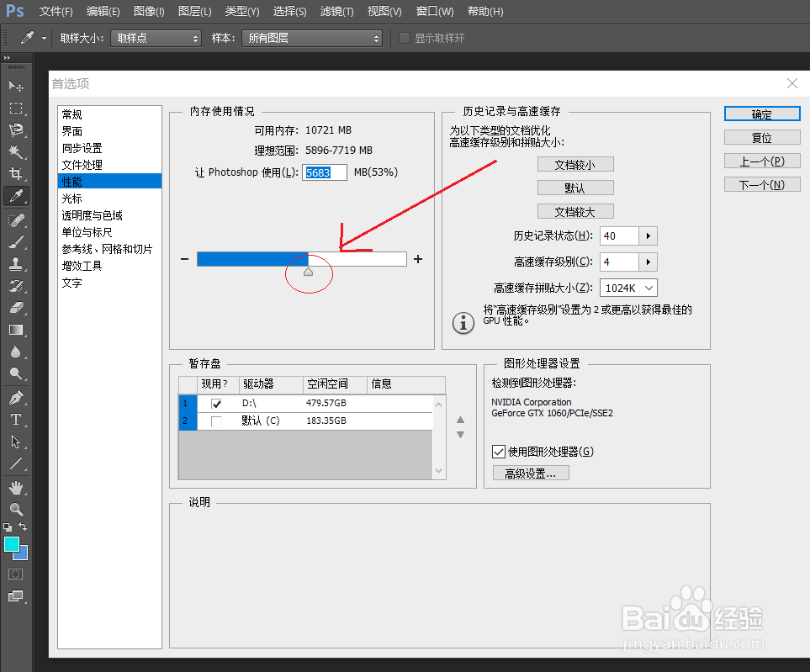Open the 图像(I) menu
The width and height of the screenshot is (810, 672).
click(149, 11)
